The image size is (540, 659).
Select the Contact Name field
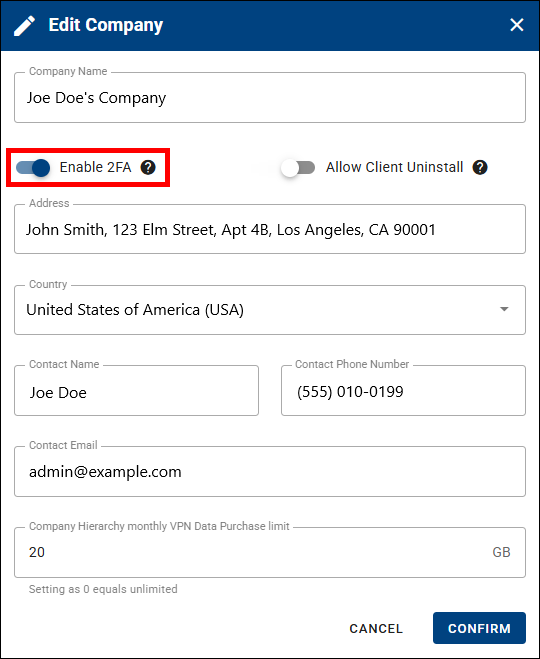[137, 390]
